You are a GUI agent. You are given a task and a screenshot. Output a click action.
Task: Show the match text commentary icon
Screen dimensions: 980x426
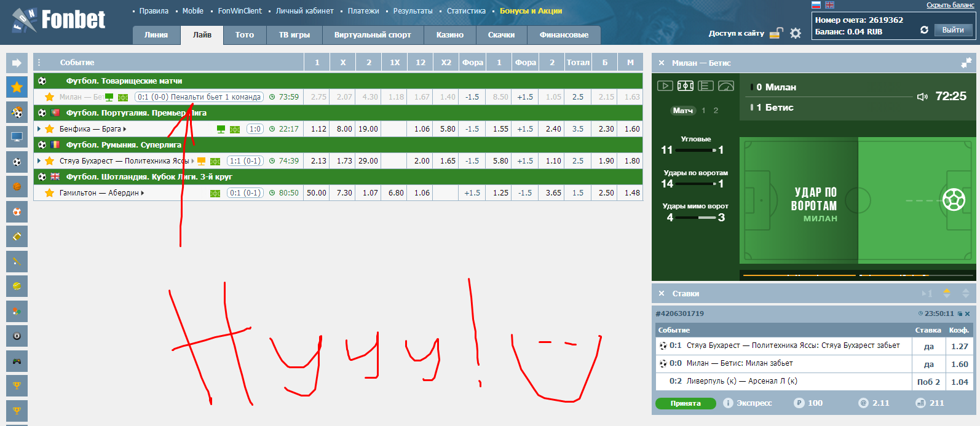[x=706, y=86]
